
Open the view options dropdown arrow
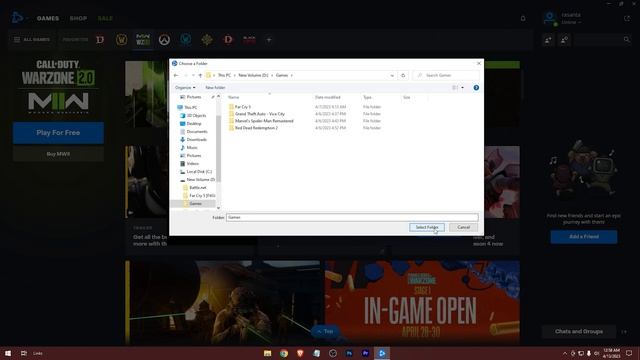pos(462,88)
